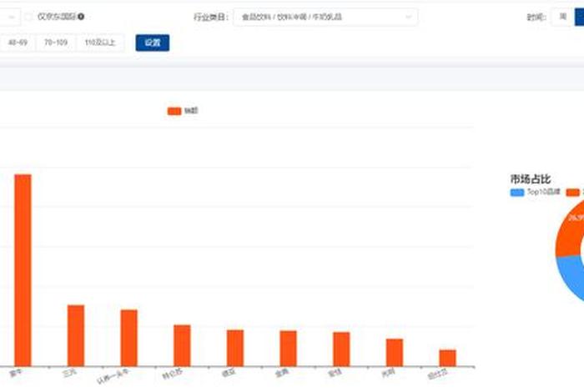The width and height of the screenshot is (584, 392).
Task: Choose the 70-109 price range
Action: pyautogui.click(x=56, y=43)
